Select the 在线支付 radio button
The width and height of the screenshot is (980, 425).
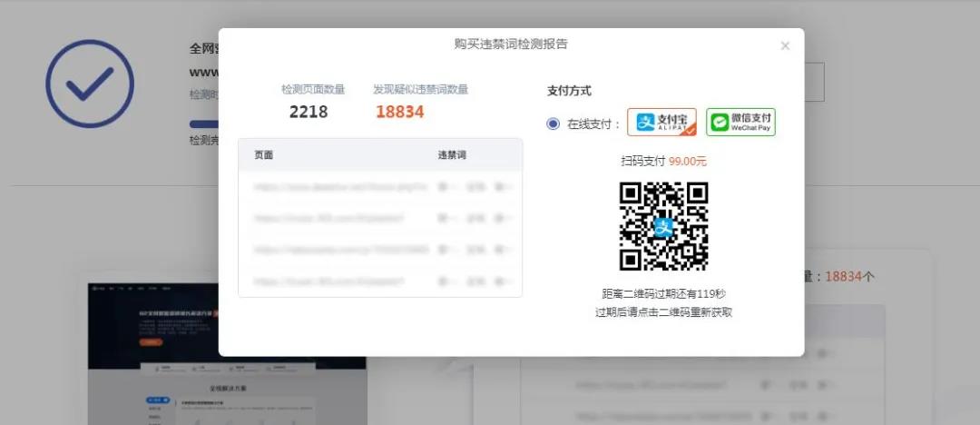pos(553,124)
